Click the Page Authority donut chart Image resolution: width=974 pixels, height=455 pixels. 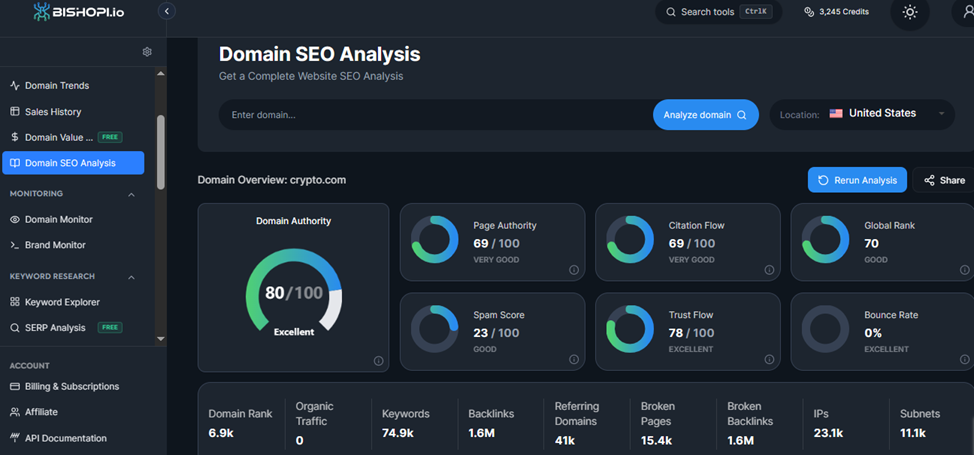[435, 240]
